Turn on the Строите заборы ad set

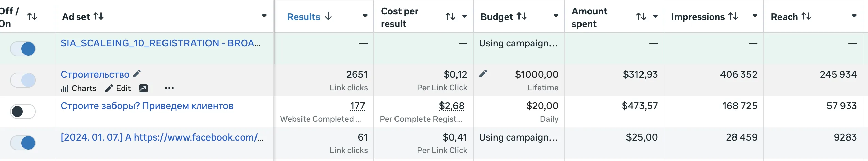[x=23, y=112]
